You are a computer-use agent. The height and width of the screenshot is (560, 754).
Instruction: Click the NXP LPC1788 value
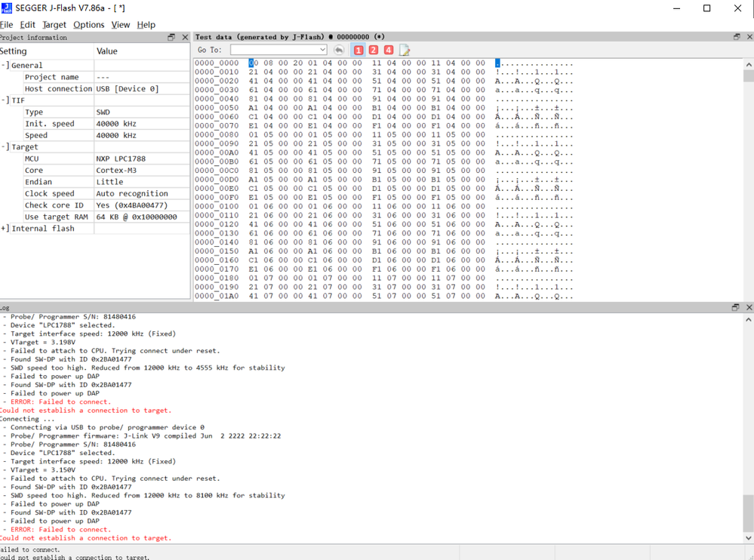coord(121,158)
